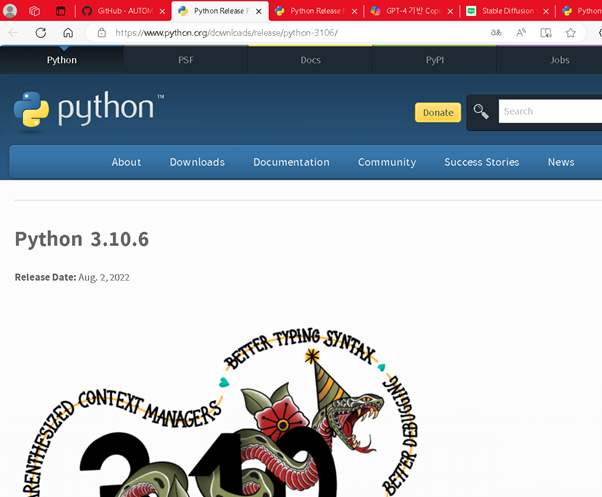Open the About menu
602x497 pixels.
tap(126, 162)
